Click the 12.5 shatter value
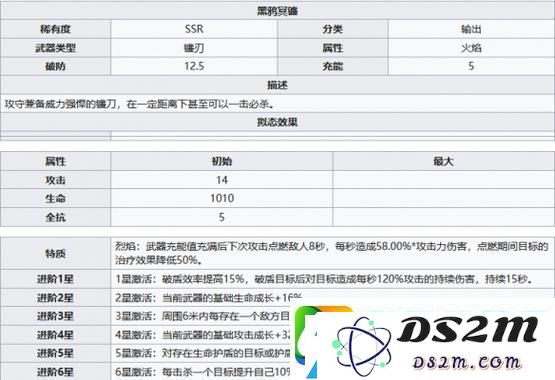The width and height of the screenshot is (555, 380). 194,66
